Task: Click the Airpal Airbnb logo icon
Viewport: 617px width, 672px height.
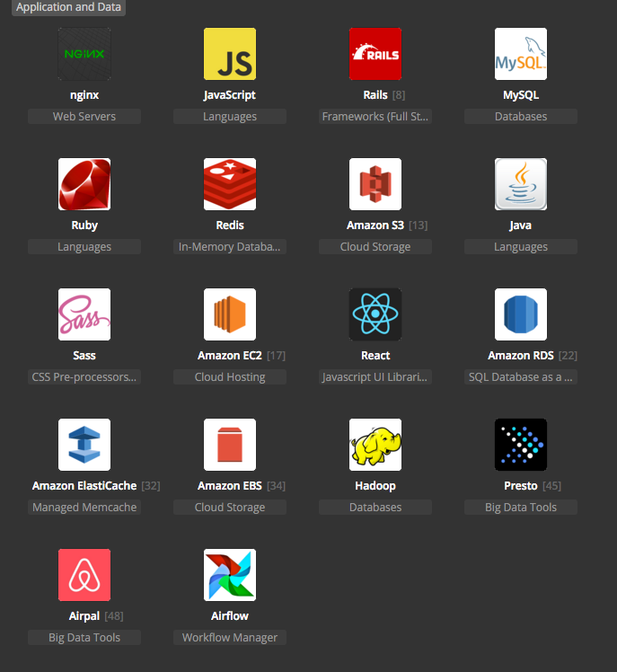Action: (84, 575)
